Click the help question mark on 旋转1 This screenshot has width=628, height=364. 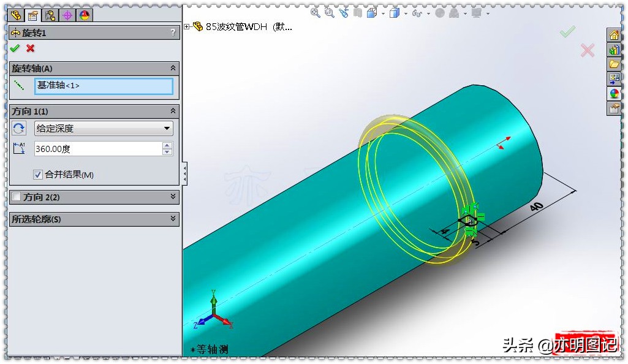pos(173,32)
